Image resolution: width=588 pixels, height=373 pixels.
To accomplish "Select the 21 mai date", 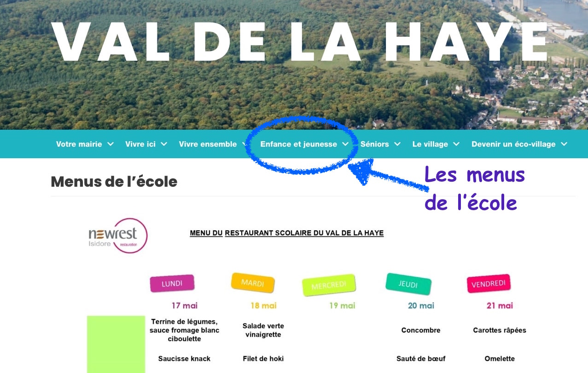I will point(500,305).
